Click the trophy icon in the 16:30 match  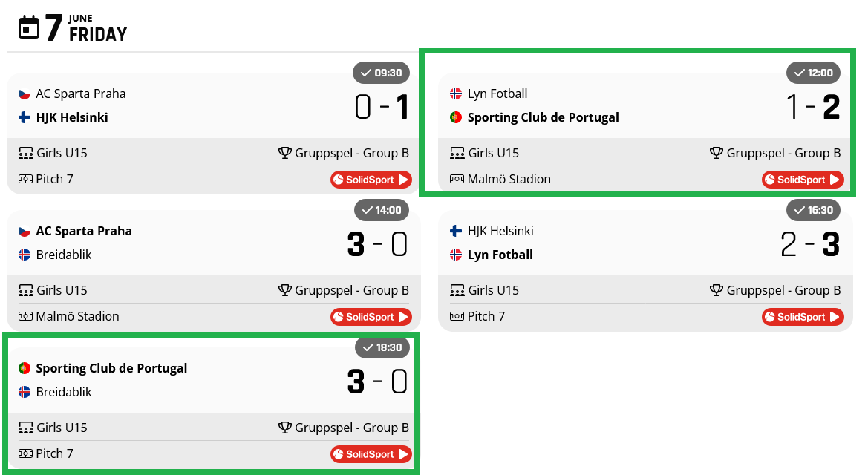717,290
